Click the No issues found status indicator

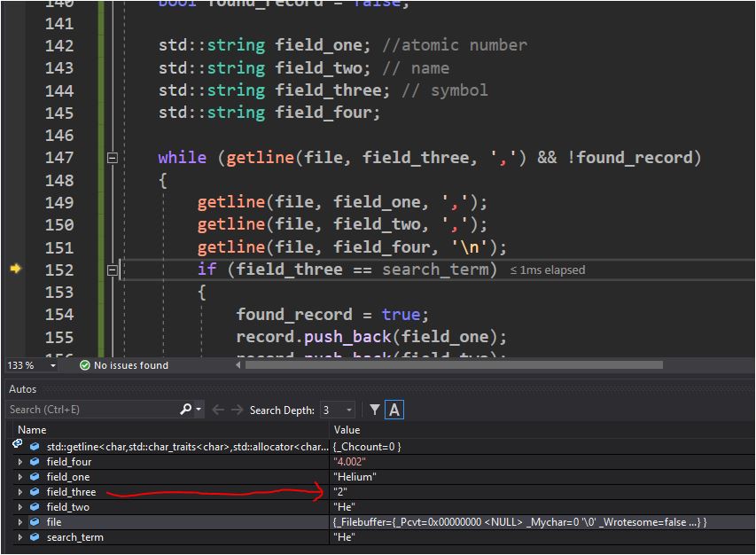pos(124,365)
